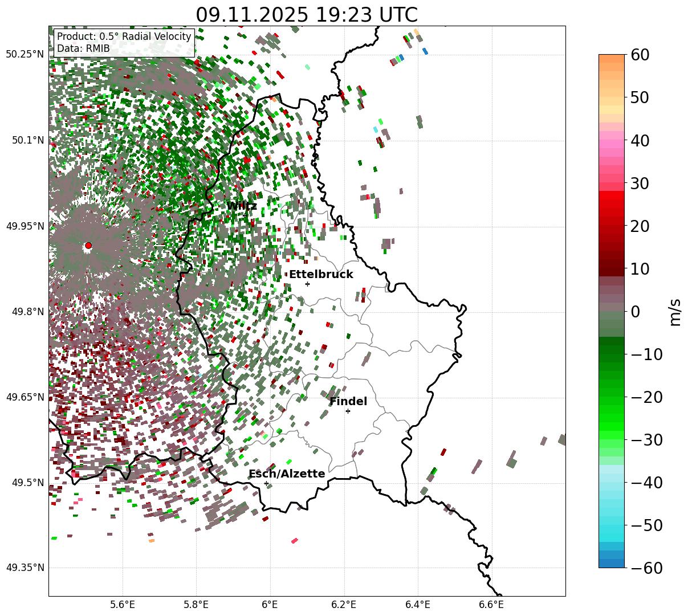The height and width of the screenshot is (616, 688).
Task: Click the title 09.11.2025 19:23 UTC
Action: (x=307, y=15)
